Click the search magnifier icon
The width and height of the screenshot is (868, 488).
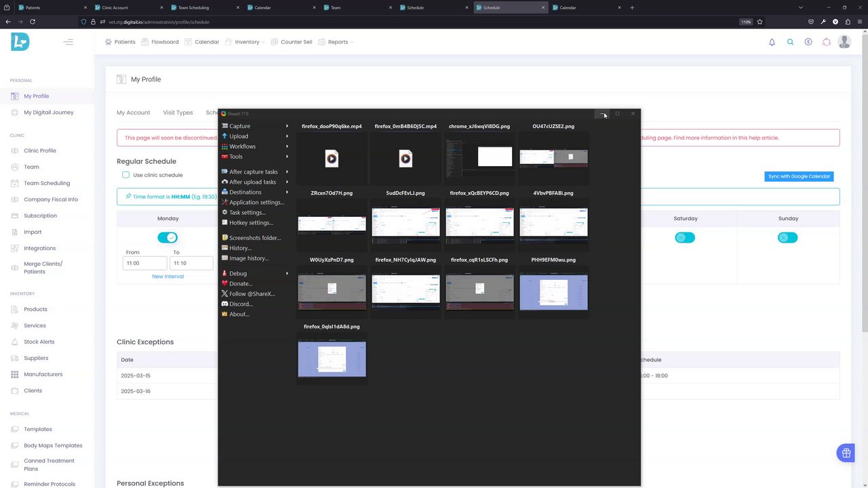pyautogui.click(x=790, y=42)
